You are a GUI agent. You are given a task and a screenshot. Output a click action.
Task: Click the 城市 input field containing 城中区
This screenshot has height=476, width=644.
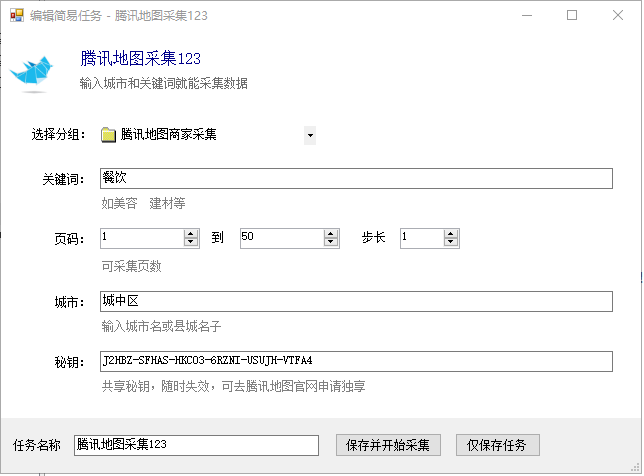tap(356, 301)
